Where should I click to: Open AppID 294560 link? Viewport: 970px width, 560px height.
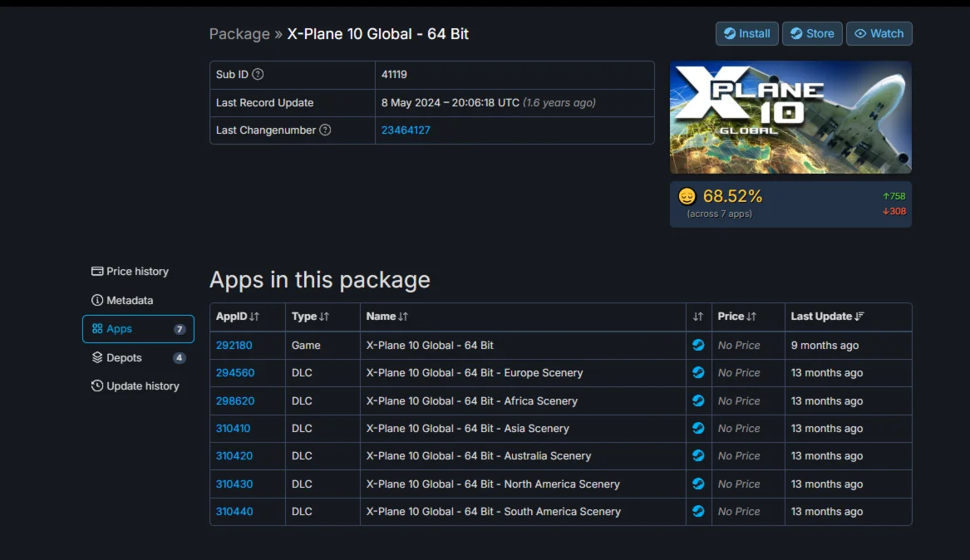coord(235,373)
